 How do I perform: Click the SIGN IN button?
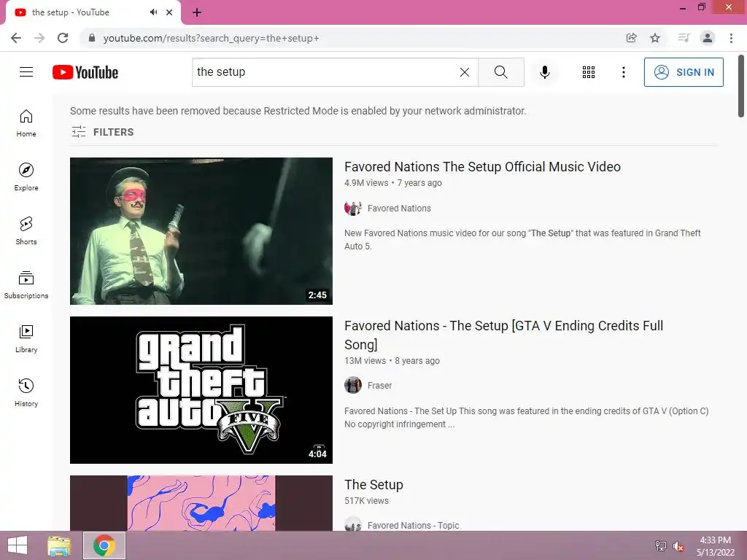pos(684,72)
